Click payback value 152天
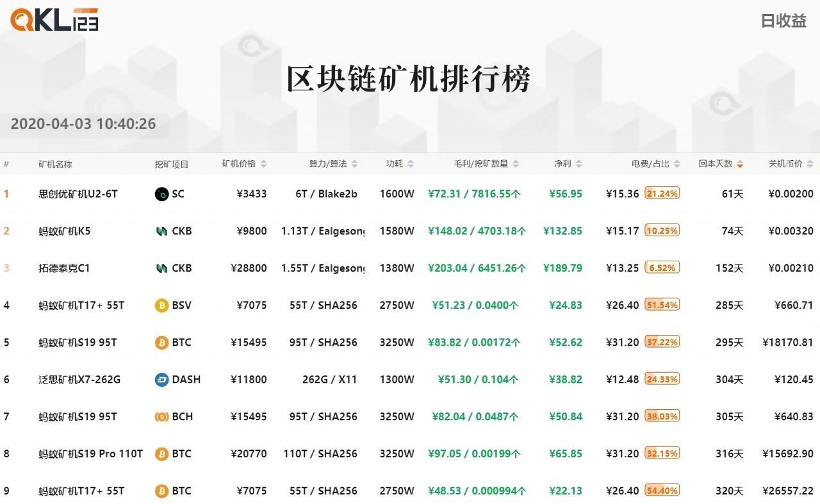Viewport: 820px width, 504px height. [x=730, y=268]
